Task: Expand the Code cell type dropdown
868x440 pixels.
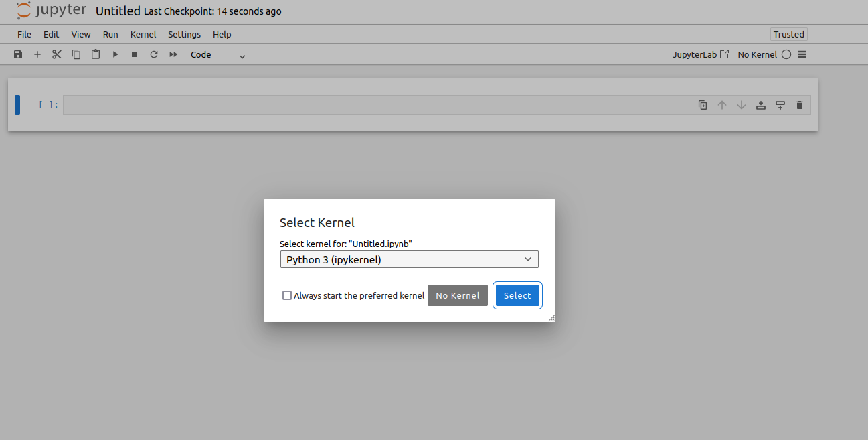Action: (218, 55)
